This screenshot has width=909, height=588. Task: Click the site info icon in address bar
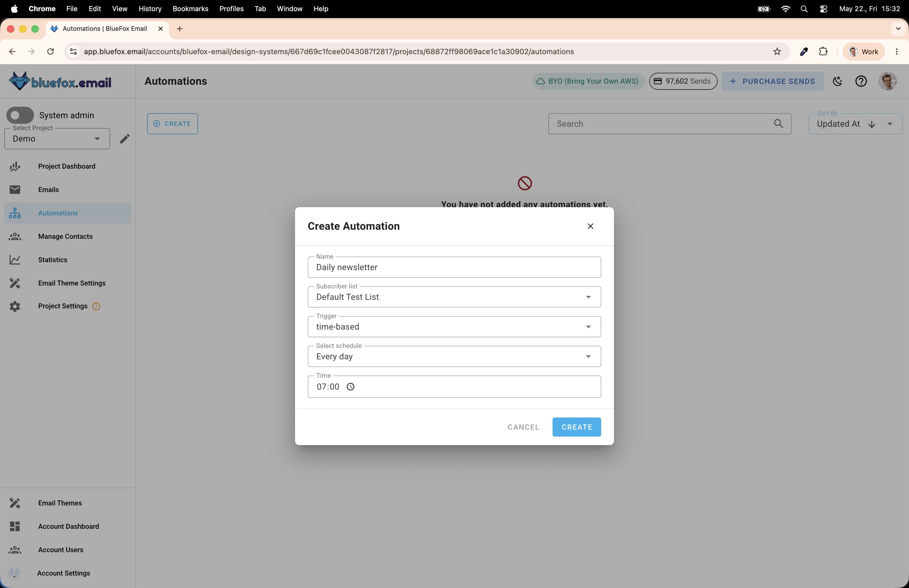[73, 52]
